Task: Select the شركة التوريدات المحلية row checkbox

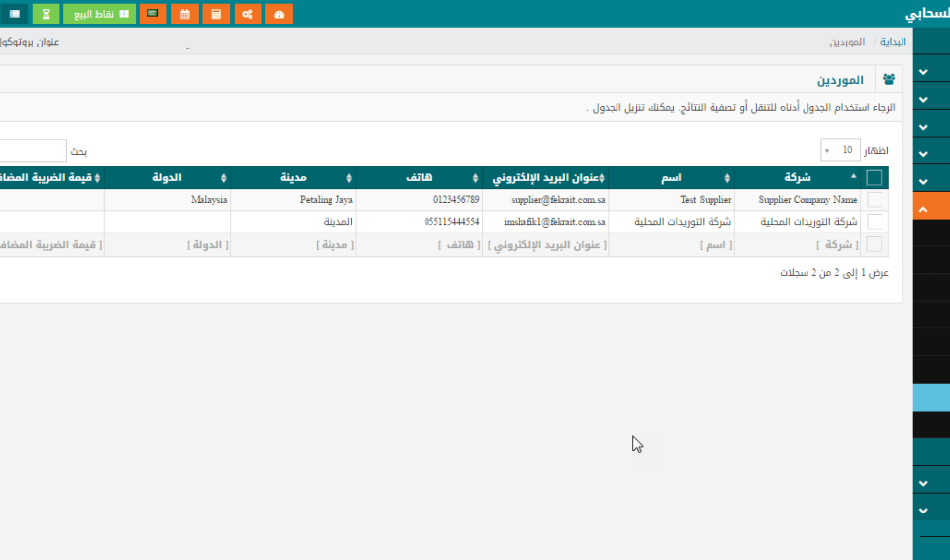Action: click(x=875, y=222)
